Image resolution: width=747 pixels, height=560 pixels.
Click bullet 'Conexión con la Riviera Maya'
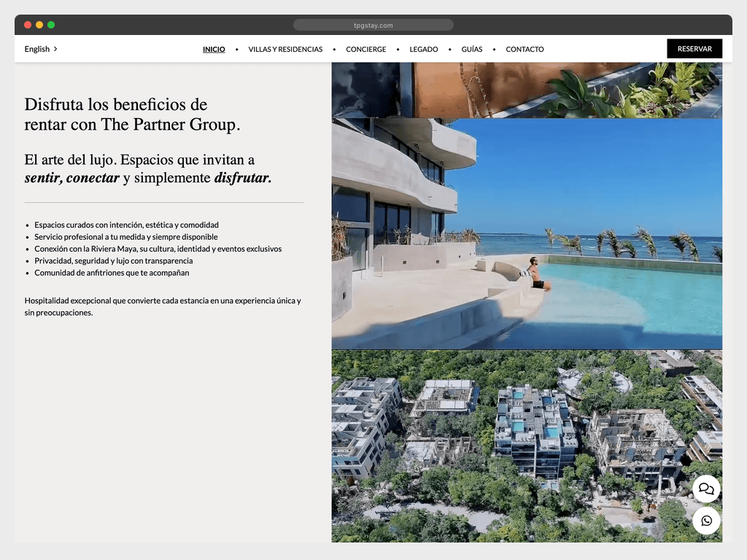158,249
